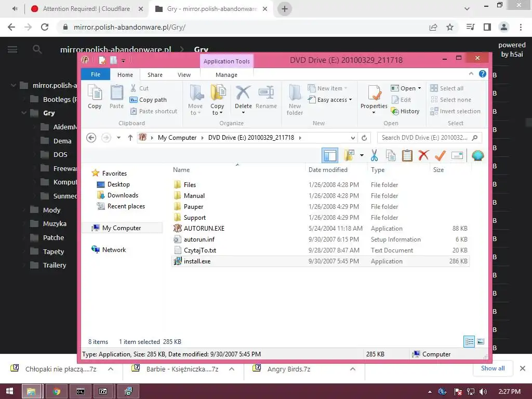Click the Windows Start button

(x=10, y=391)
